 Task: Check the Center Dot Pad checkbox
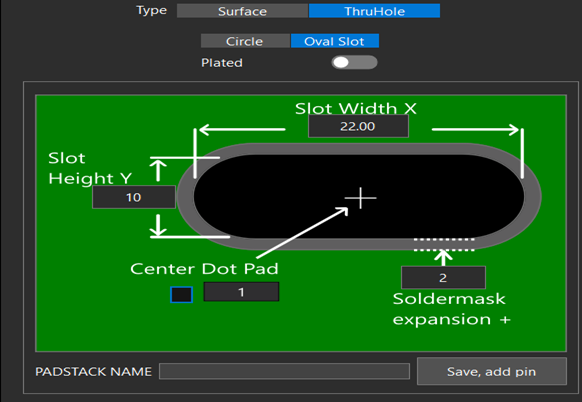click(x=182, y=294)
